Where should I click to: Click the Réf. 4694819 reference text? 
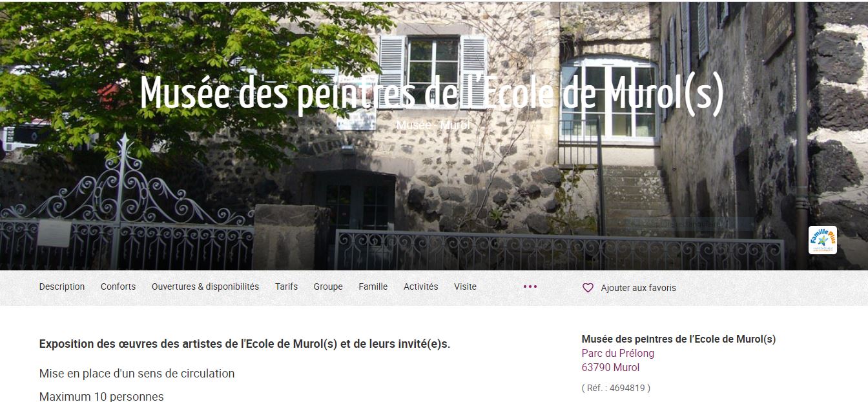coord(616,388)
